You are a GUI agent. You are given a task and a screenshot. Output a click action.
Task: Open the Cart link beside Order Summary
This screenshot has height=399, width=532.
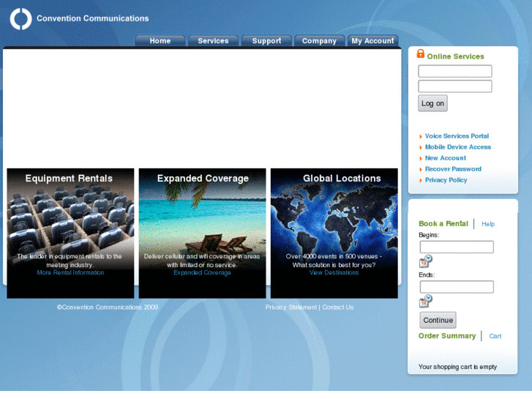click(495, 337)
